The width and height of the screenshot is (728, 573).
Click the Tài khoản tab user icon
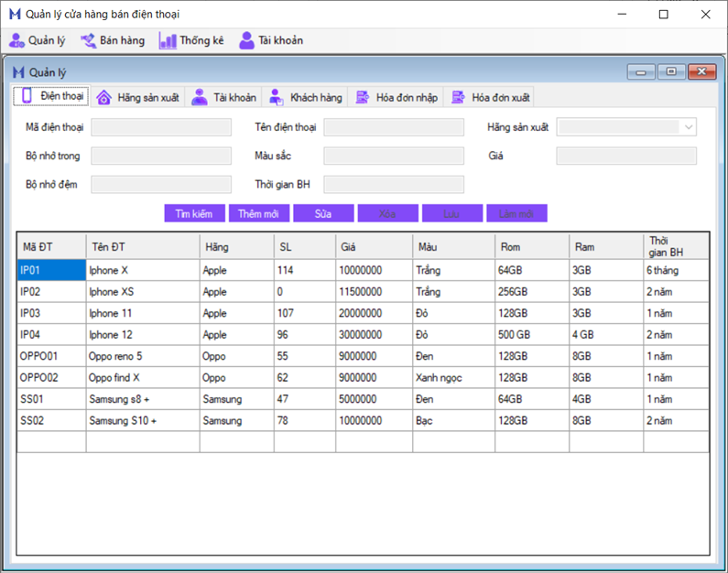(200, 97)
